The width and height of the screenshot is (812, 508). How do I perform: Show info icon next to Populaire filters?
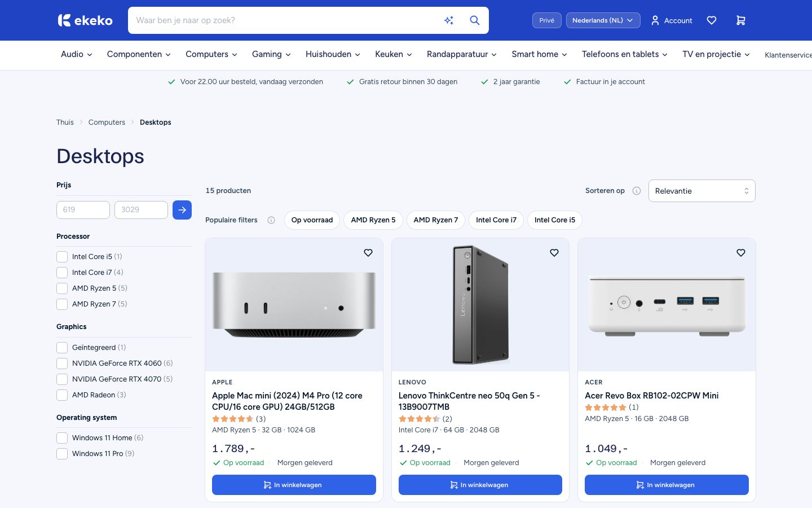pyautogui.click(x=271, y=220)
